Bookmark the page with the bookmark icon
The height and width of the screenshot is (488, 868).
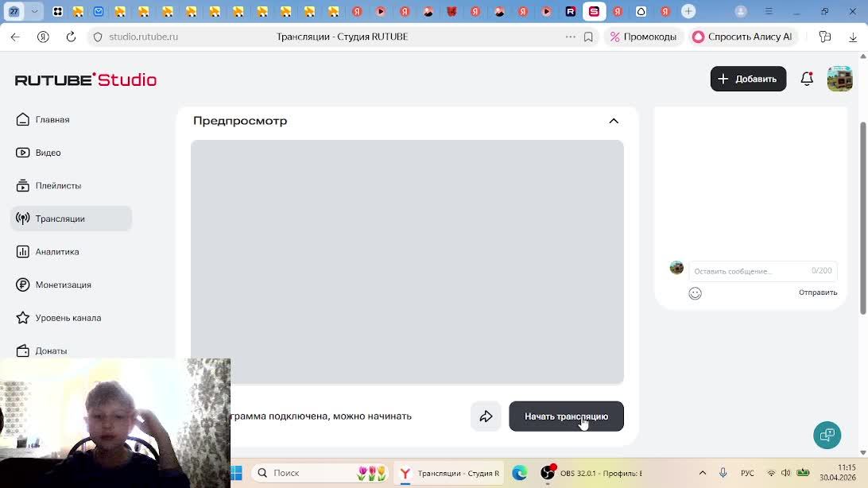(x=588, y=37)
